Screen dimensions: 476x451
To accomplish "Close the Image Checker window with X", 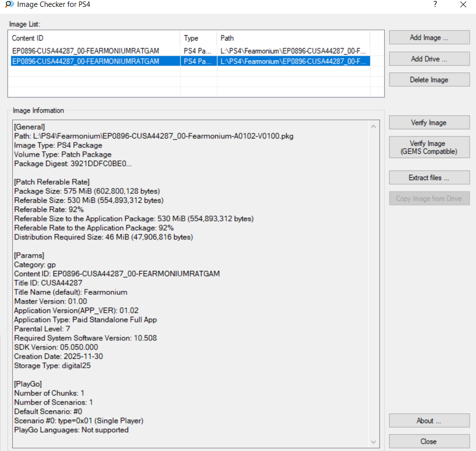I will (x=463, y=4).
